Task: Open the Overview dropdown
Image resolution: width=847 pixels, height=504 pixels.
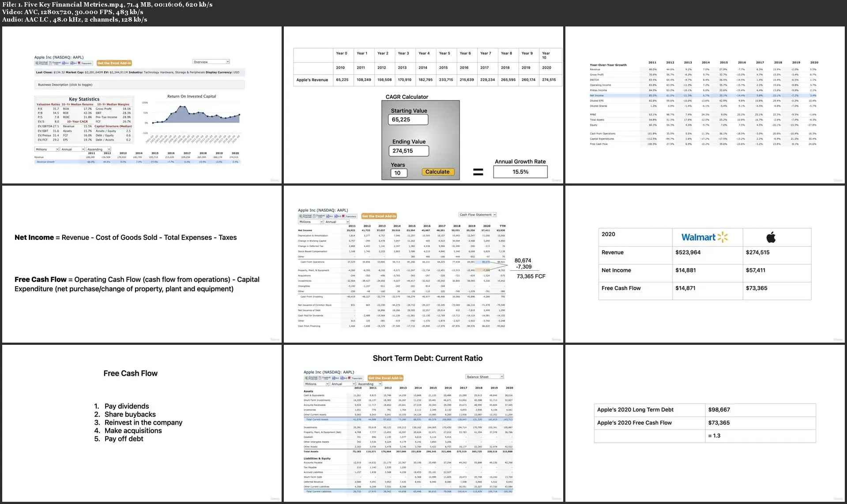Action: click(211, 62)
